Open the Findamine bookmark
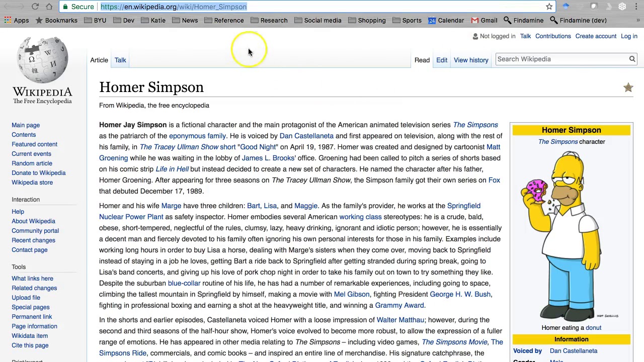Image resolution: width=644 pixels, height=362 pixels. (523, 21)
